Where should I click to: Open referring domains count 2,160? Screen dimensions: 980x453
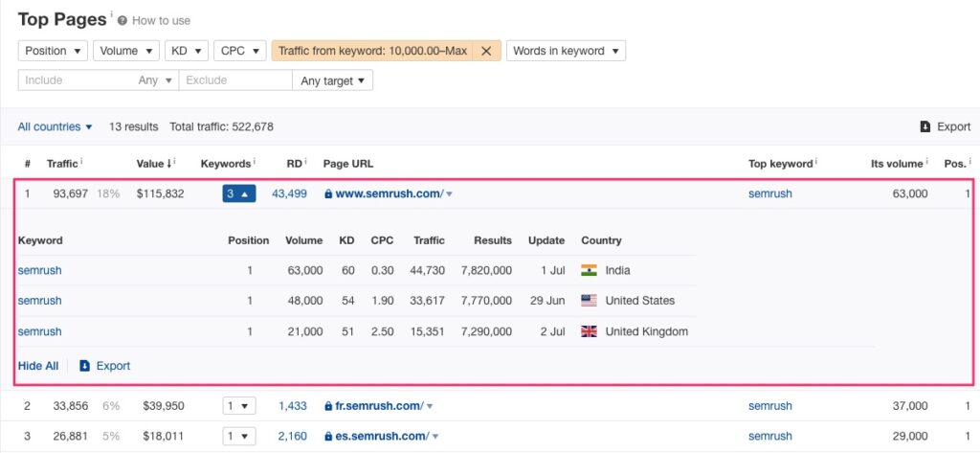click(293, 436)
